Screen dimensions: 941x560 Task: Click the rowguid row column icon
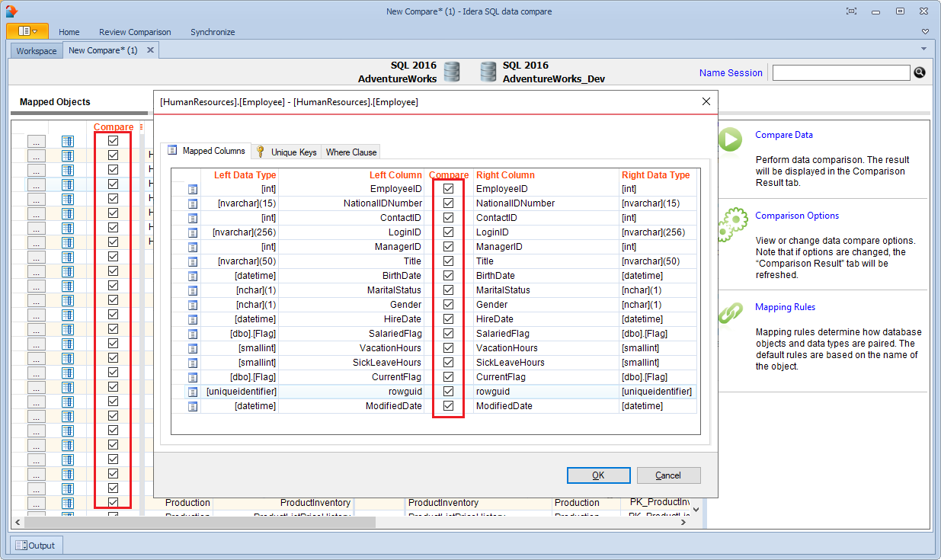193,392
